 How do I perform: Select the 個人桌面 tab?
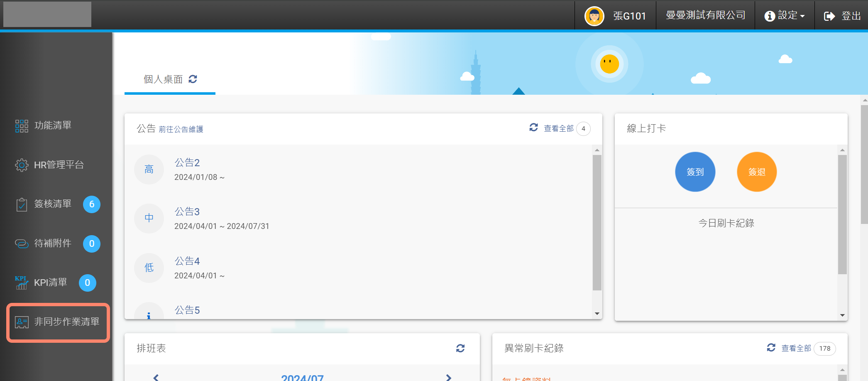tap(163, 79)
